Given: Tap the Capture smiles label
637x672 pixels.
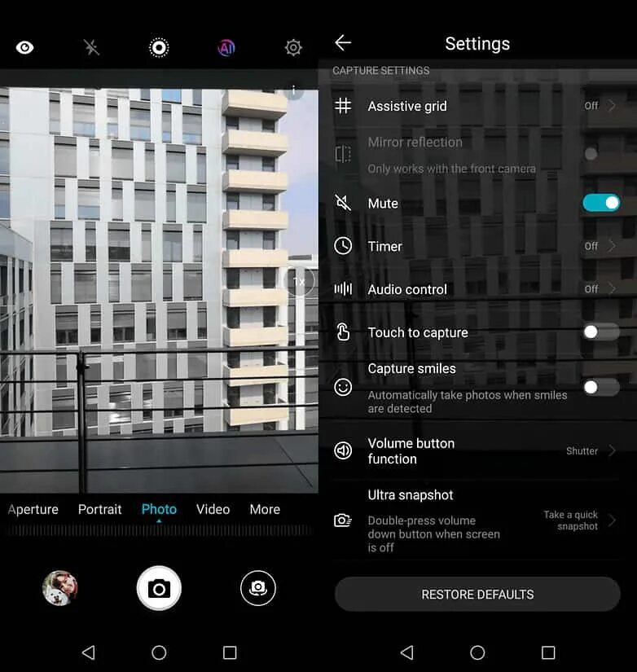Looking at the screenshot, I should coord(411,368).
